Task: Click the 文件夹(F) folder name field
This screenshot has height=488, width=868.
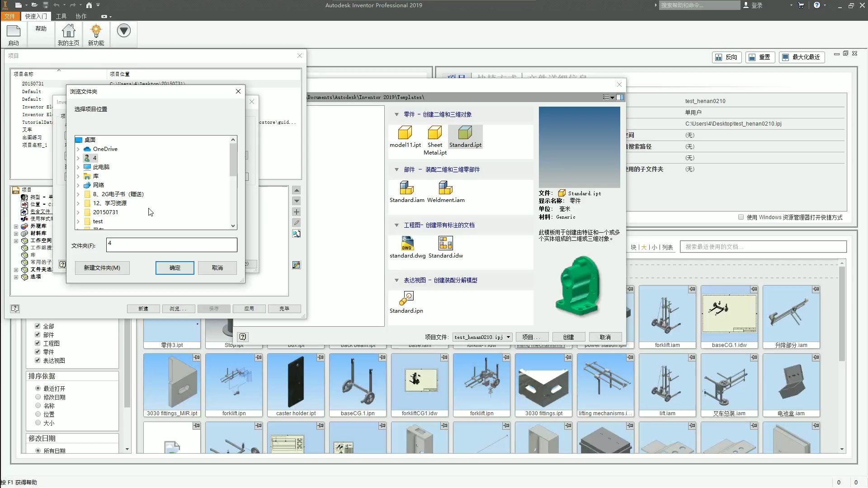Action: [x=172, y=245]
